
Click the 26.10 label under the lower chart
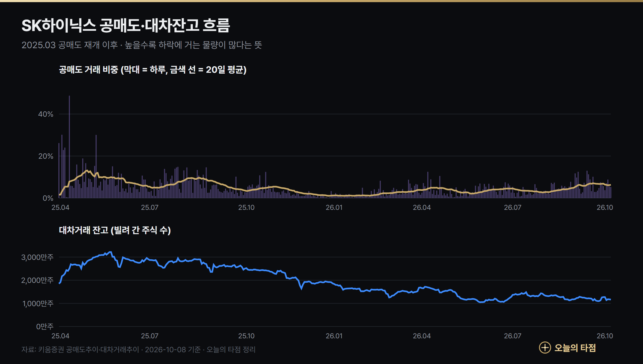coord(605,336)
